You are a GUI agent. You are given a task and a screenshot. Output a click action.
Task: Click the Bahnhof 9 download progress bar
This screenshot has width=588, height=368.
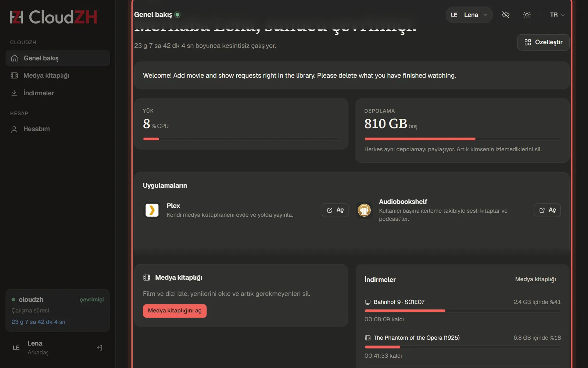pyautogui.click(x=462, y=311)
